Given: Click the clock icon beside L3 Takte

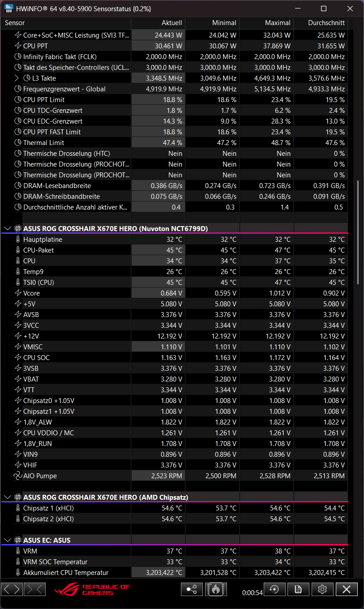Looking at the screenshot, I should [27, 78].
